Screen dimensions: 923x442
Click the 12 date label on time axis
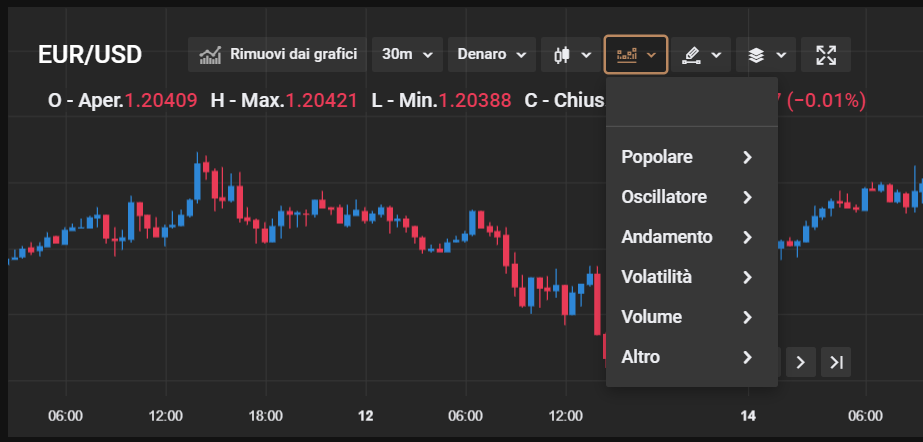point(366,416)
